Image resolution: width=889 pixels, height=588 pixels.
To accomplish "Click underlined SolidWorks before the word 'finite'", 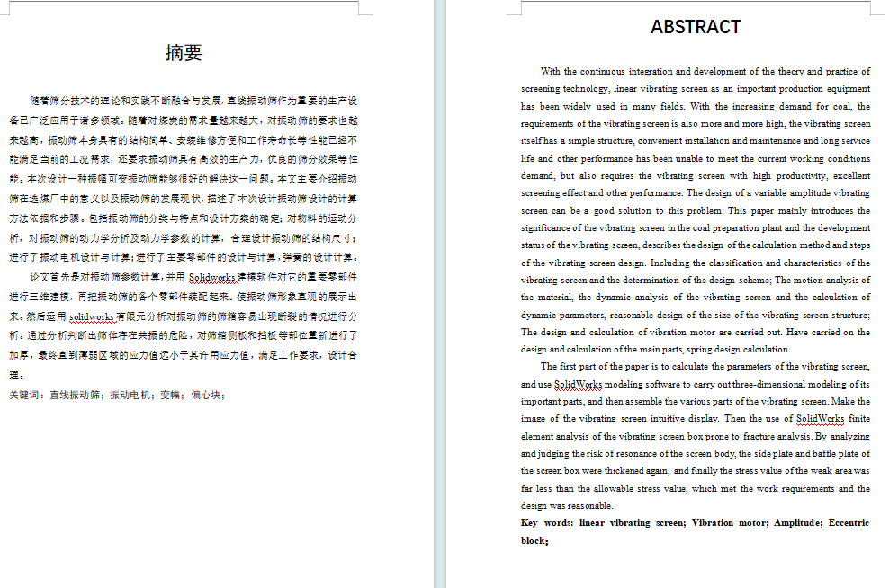I will pyautogui.click(x=821, y=419).
